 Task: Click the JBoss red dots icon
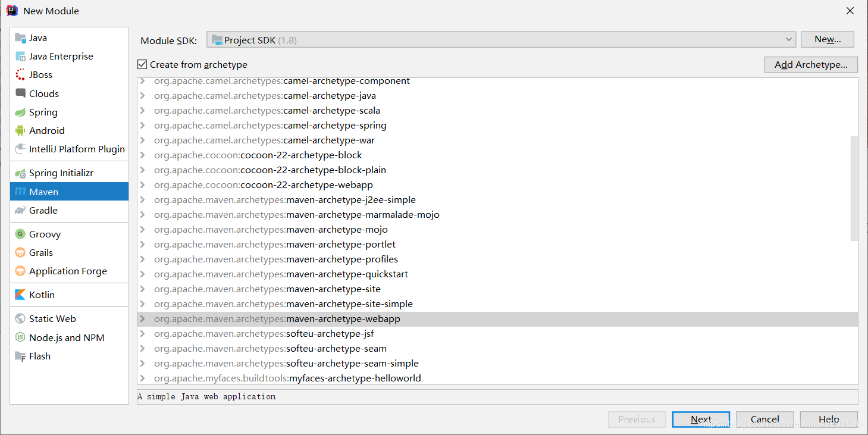pos(20,74)
